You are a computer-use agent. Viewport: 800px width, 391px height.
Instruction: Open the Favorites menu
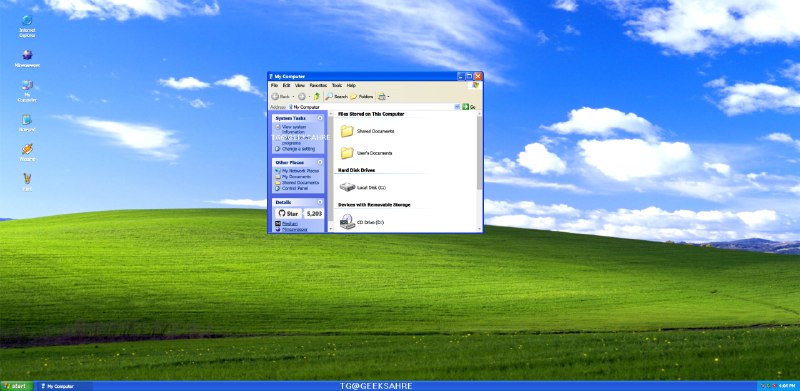(x=318, y=85)
